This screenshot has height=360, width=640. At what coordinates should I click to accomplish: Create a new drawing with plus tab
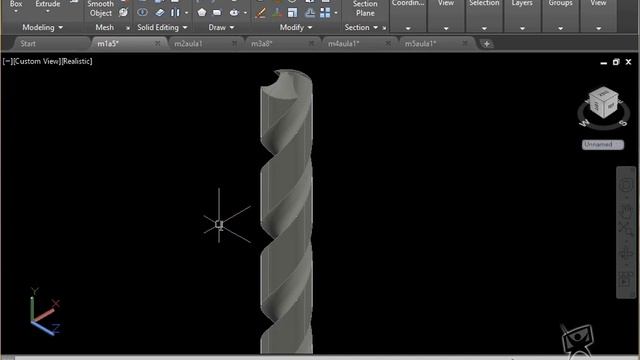[x=486, y=44]
